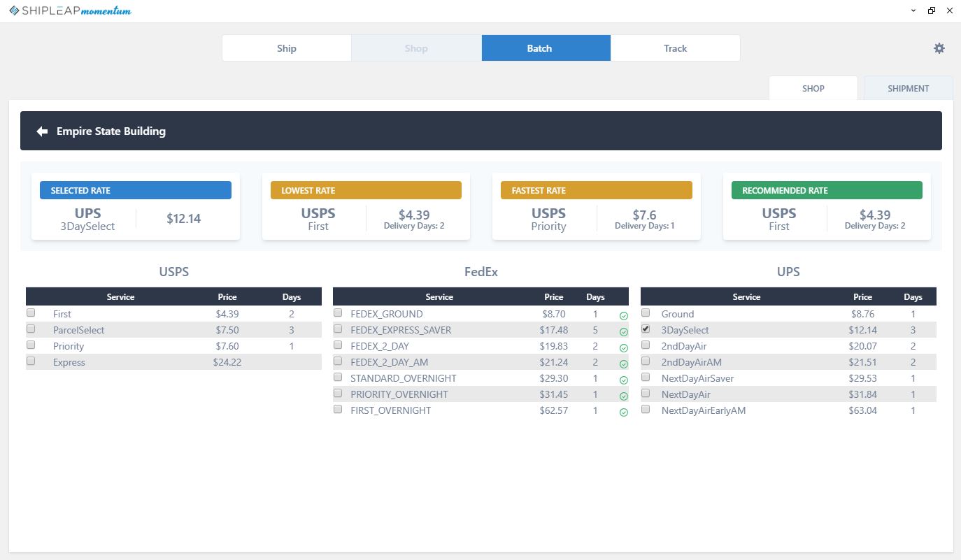
Task: Select the PRIORITY_OVERNIGHT checkbox
Action: point(338,393)
